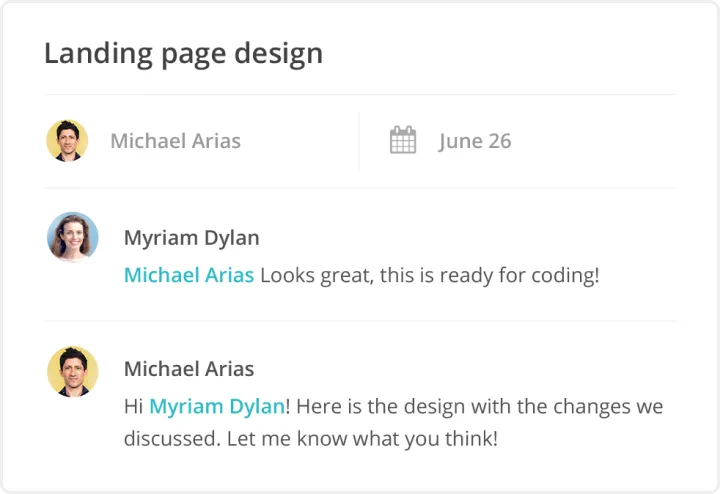
Task: Click the word "discussed." in Michael's comment
Action: (x=170, y=439)
